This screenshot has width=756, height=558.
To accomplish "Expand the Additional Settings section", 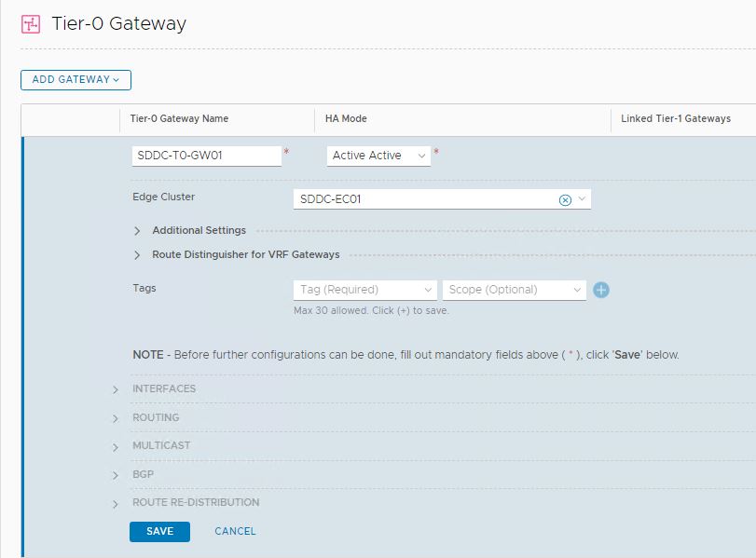I will 137,230.
